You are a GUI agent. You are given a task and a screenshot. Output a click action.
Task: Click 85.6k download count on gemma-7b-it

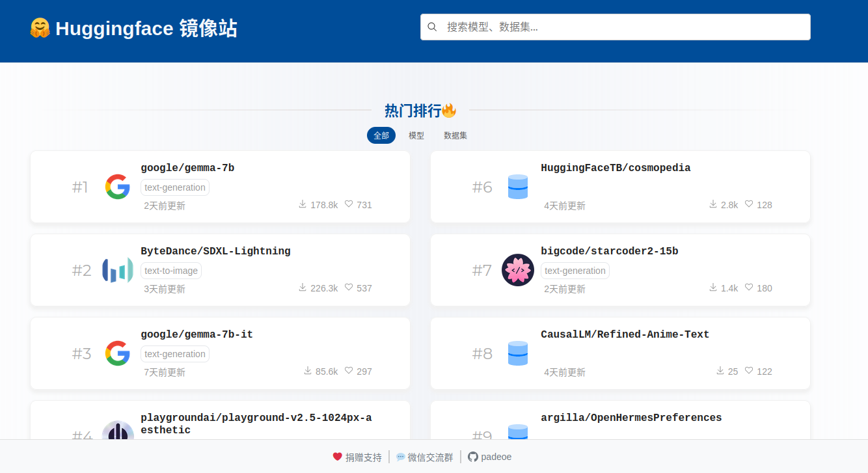[x=327, y=372]
